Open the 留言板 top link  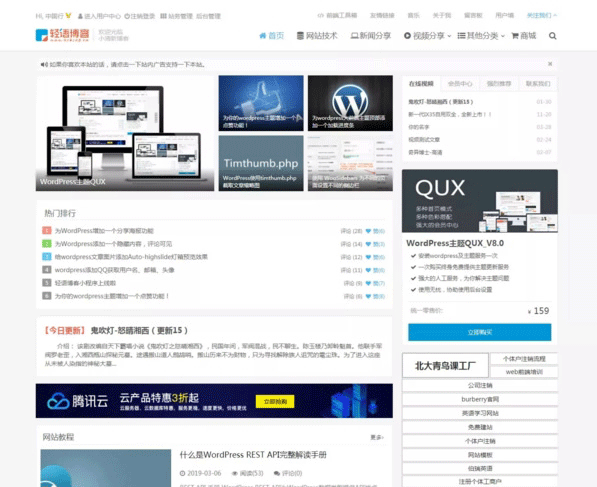(473, 16)
